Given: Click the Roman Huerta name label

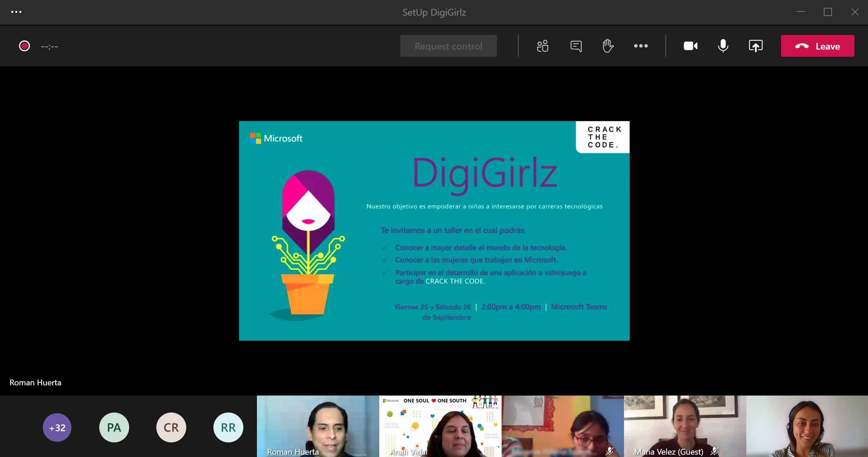Looking at the screenshot, I should (x=35, y=382).
